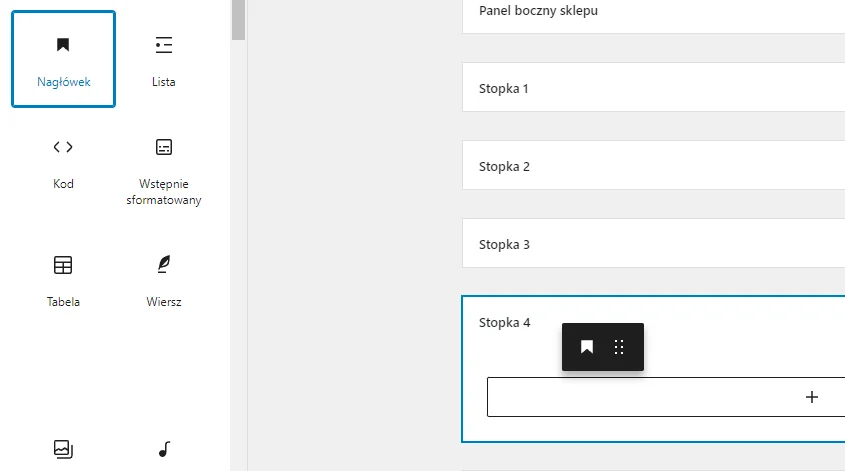845x471 pixels.
Task: Click the Stopka 4 area title
Action: [504, 322]
